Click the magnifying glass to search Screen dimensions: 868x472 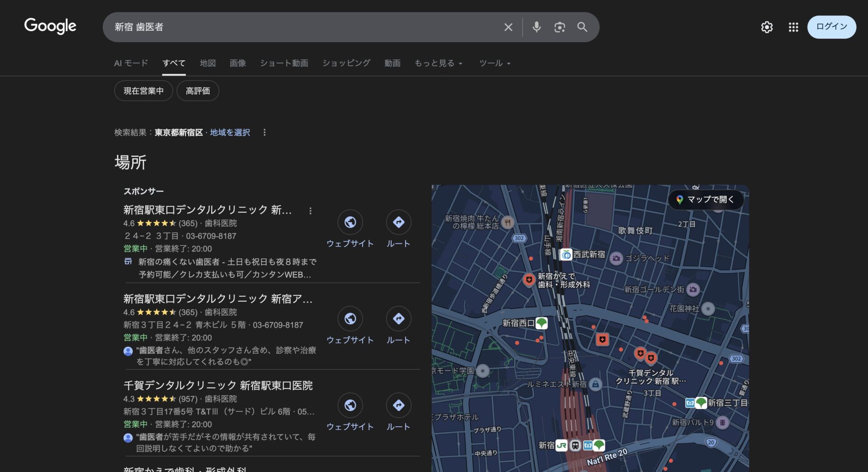pyautogui.click(x=582, y=27)
